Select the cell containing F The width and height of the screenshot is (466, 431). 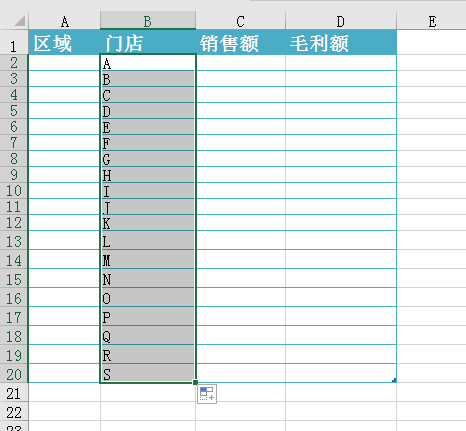click(148, 143)
